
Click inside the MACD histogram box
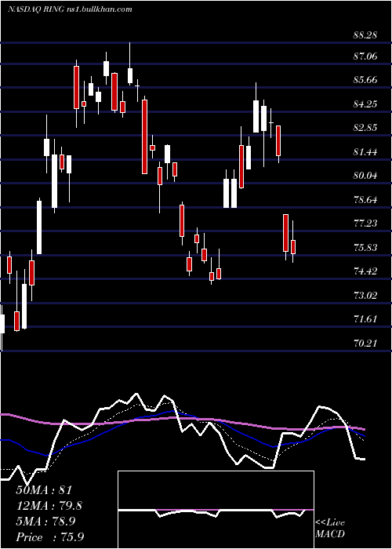[216, 510]
